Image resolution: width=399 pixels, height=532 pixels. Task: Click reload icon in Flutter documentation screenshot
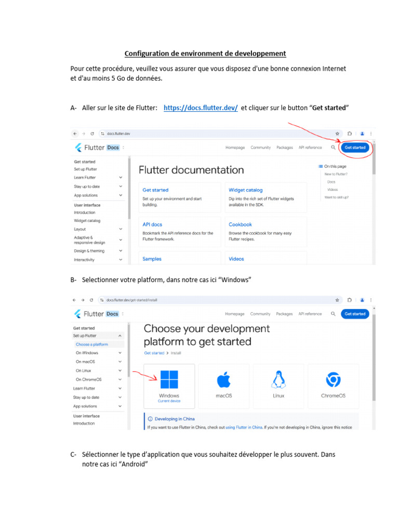tap(92, 134)
